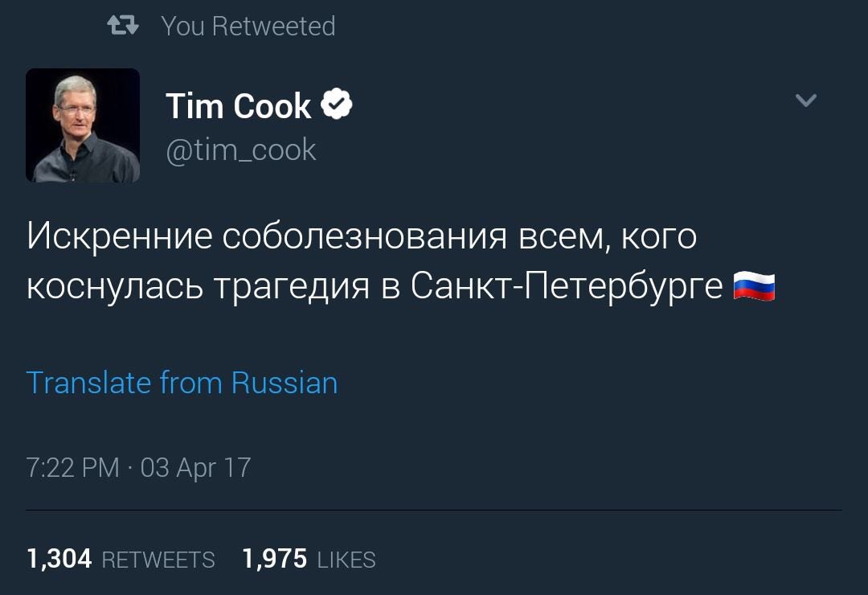Expand the tweet options chevron
Image resolution: width=868 pixels, height=595 pixels.
(805, 101)
